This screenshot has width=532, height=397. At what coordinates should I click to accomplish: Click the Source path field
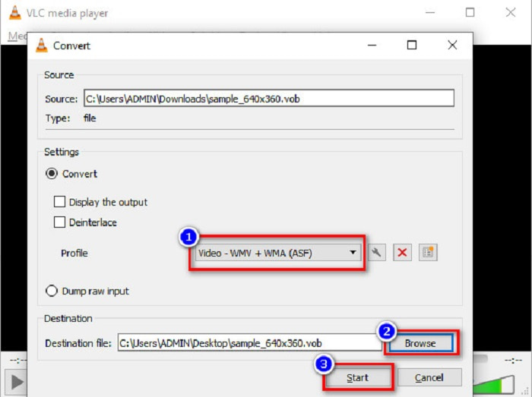click(x=269, y=98)
